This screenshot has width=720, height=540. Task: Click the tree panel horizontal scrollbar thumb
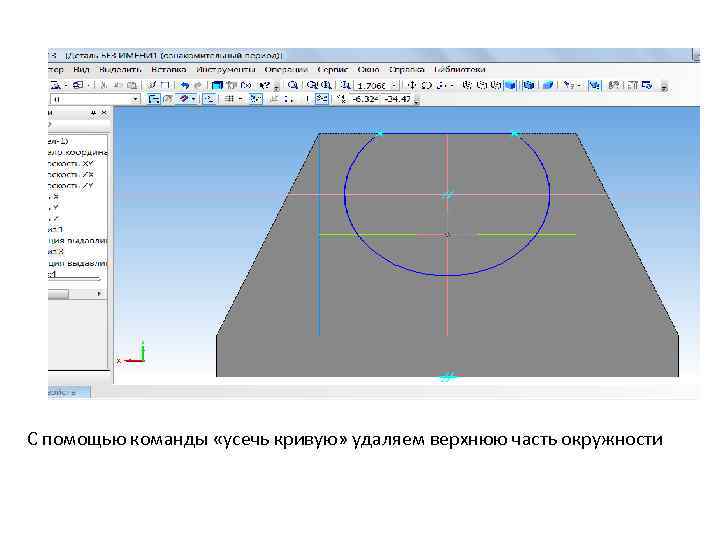[58, 294]
